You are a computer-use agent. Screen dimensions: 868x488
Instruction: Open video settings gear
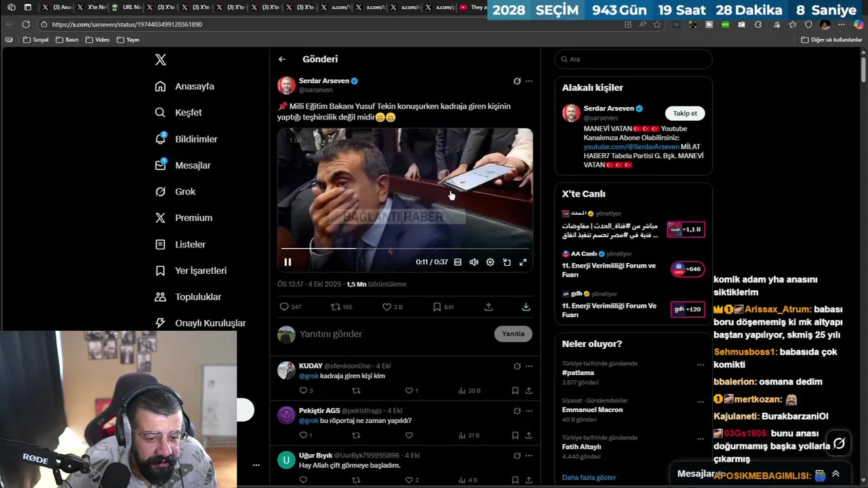490,262
